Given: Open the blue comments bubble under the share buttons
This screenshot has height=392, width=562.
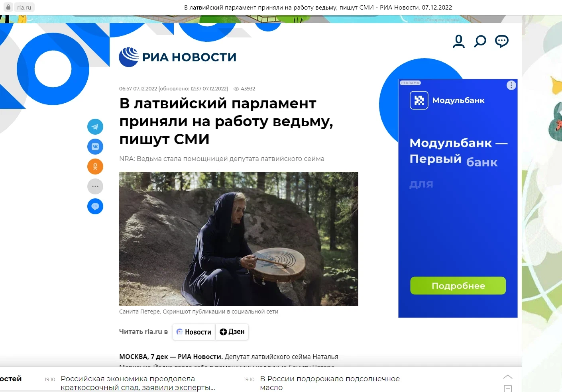Looking at the screenshot, I should click(x=95, y=206).
